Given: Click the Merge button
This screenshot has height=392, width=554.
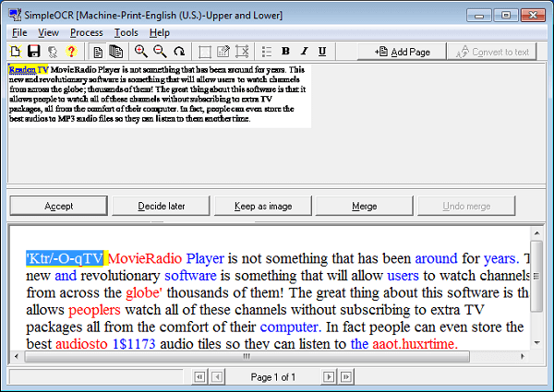Looking at the screenshot, I should [x=365, y=206].
